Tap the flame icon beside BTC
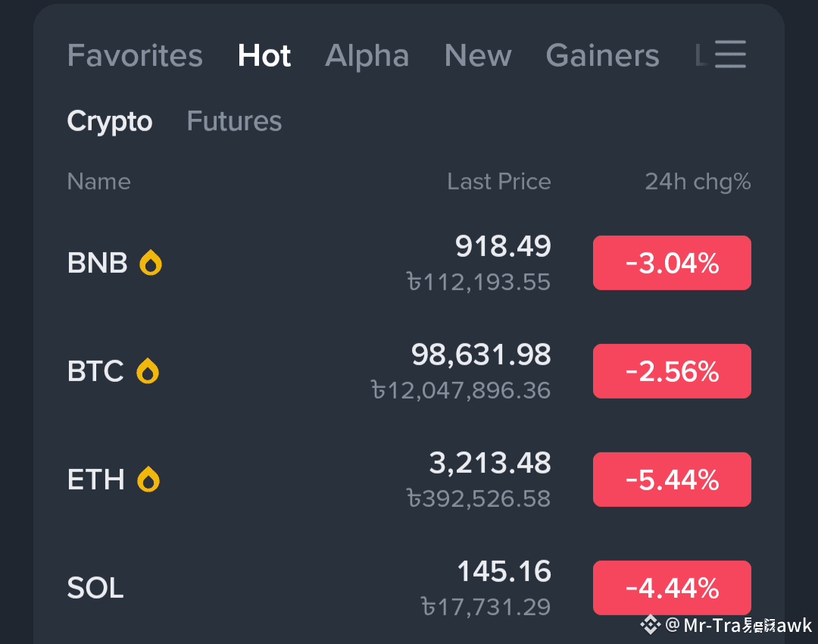 tap(148, 371)
